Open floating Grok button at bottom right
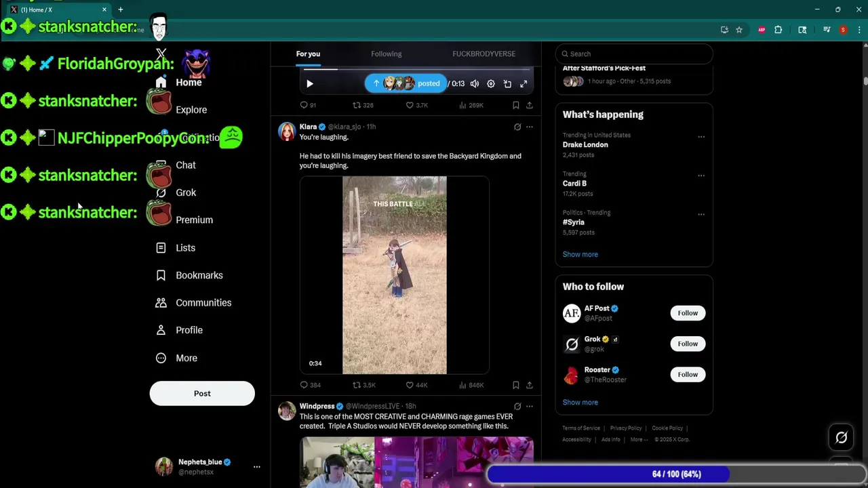Screen dimensions: 868x488 point(842,438)
